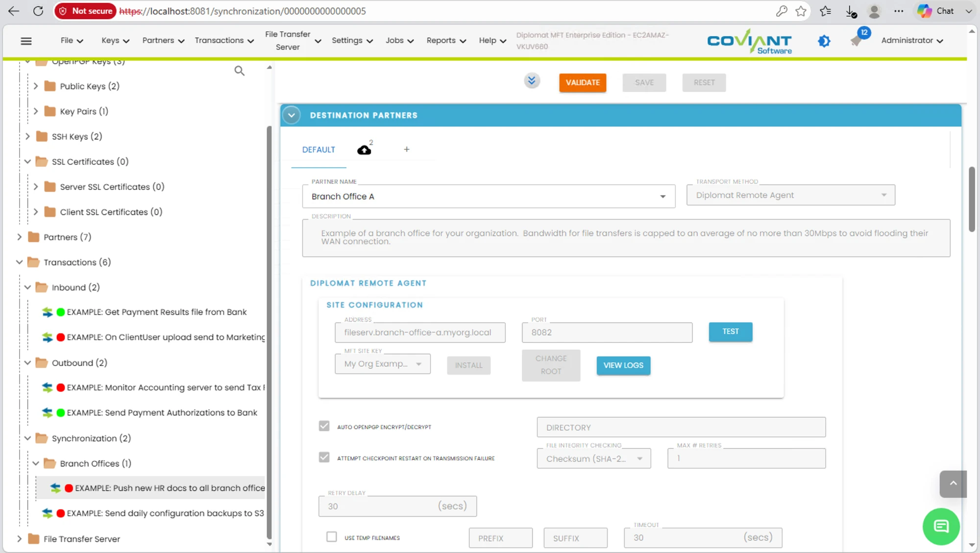
Task: Toggle Attempt Checkpoint Restart checkbox
Action: [324, 457]
